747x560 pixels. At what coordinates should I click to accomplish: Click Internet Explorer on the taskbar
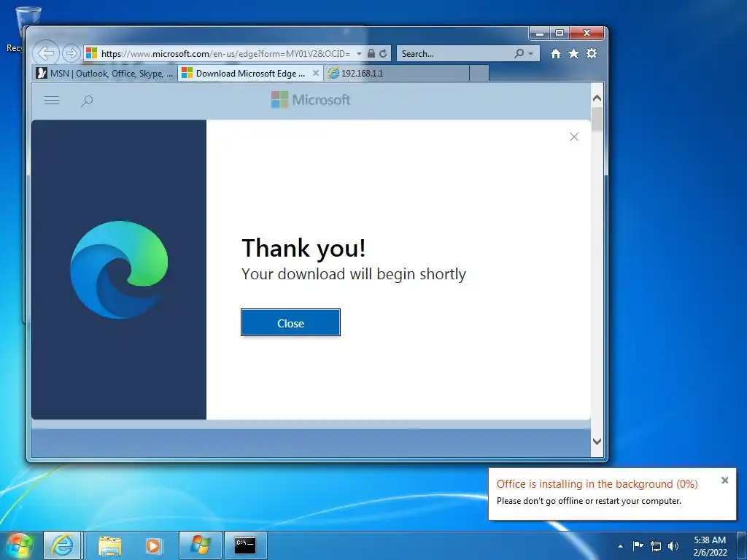point(63,545)
